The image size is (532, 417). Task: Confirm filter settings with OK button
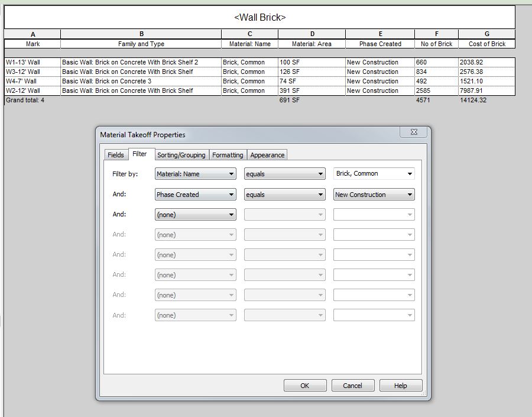305,385
